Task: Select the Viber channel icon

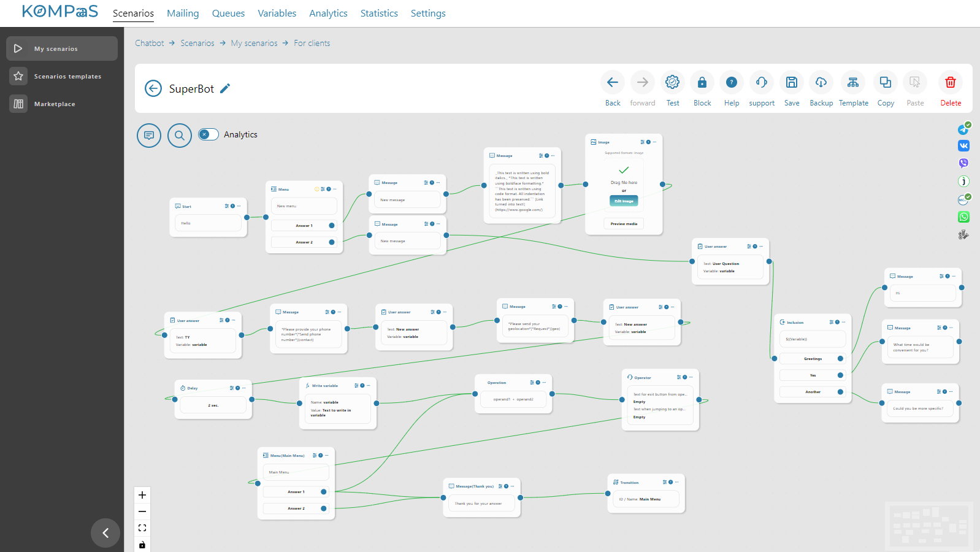Action: [963, 163]
